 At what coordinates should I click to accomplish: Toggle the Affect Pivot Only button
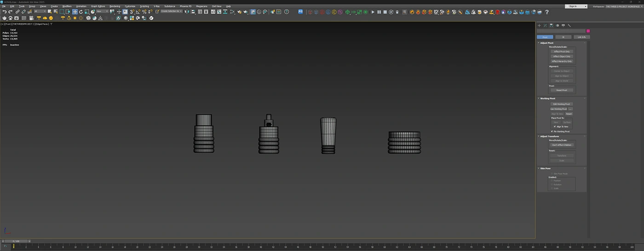[562, 52]
